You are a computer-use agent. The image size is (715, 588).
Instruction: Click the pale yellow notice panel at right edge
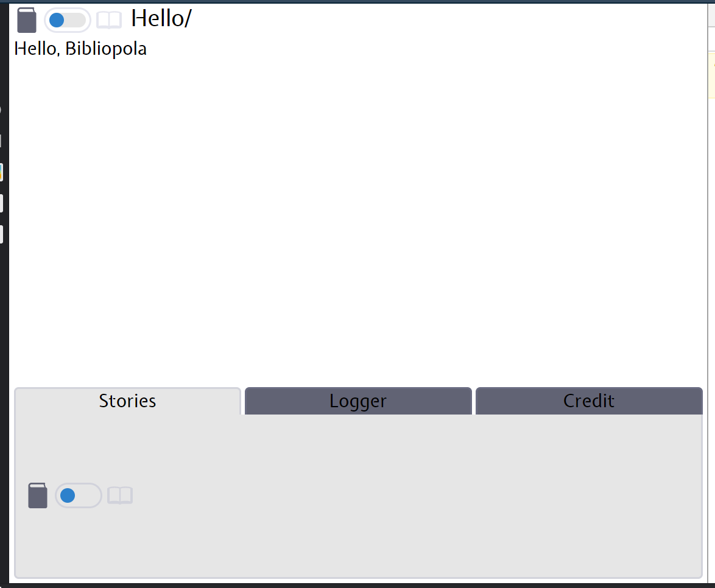point(712,75)
